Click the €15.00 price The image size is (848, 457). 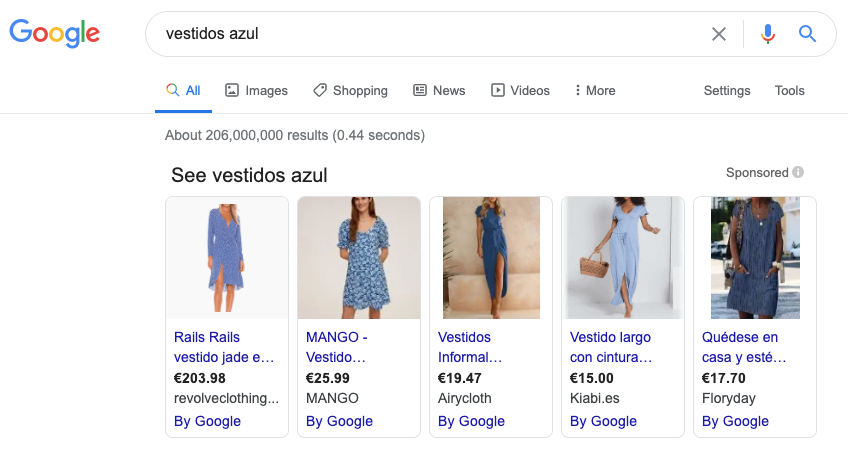point(592,378)
